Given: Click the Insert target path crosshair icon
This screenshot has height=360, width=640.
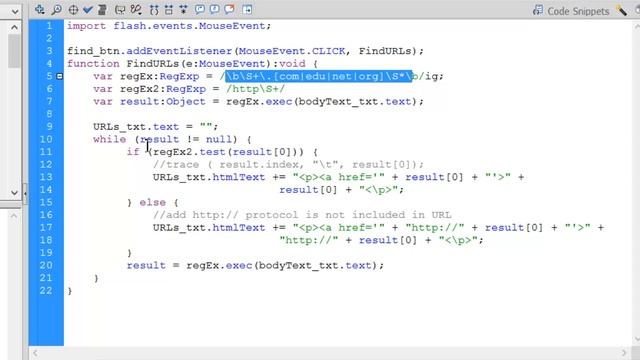Looking at the screenshot, I should [x=73, y=9].
